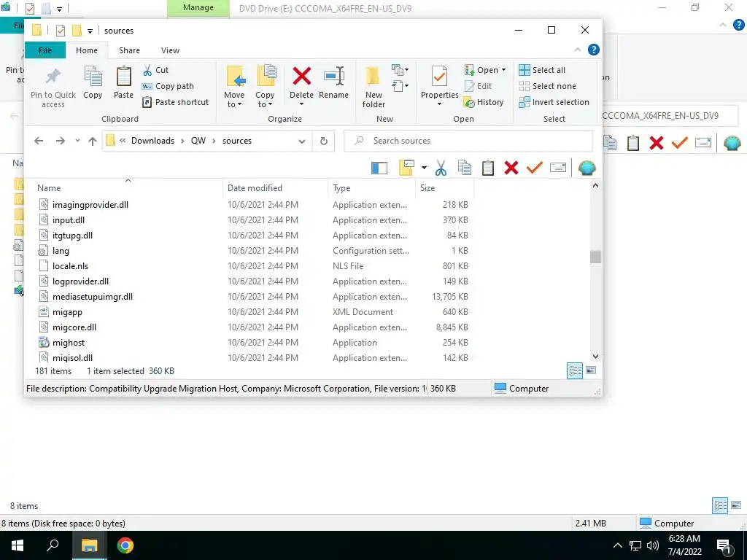Click scrollbar down arrow in file list

595,356
